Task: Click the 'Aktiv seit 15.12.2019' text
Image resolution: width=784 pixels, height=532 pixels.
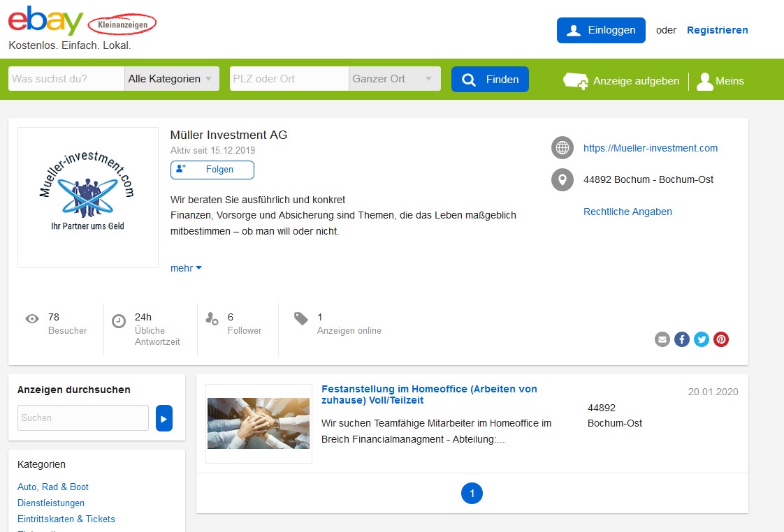Action: [212, 150]
